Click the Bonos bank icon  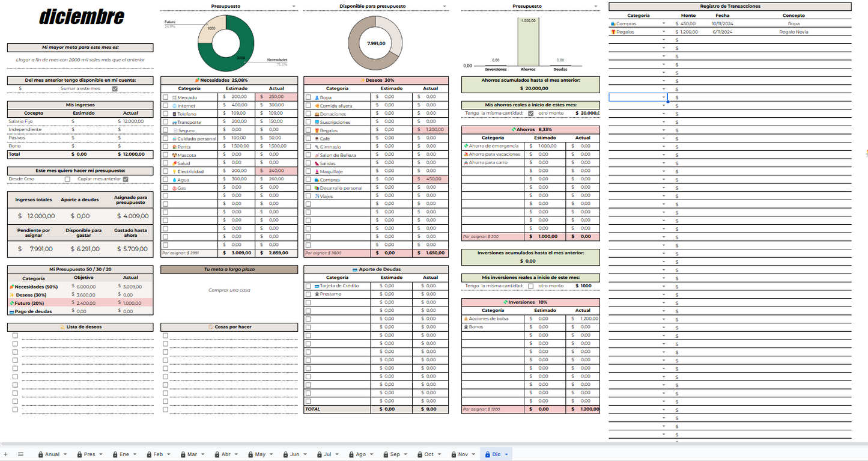466,327
